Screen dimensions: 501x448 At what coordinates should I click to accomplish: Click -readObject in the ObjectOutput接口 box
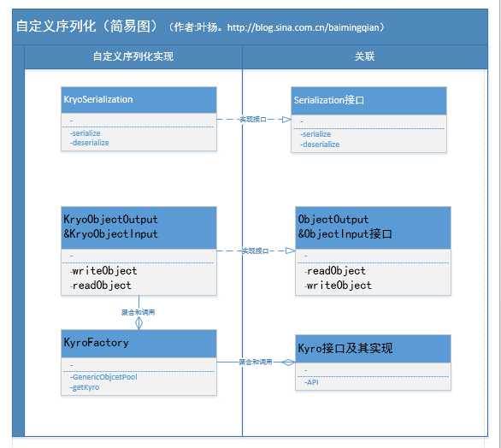pyautogui.click(x=335, y=271)
